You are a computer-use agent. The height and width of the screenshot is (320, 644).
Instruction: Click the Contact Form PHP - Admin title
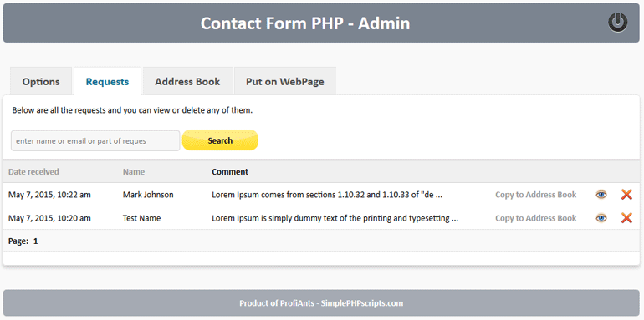305,23
